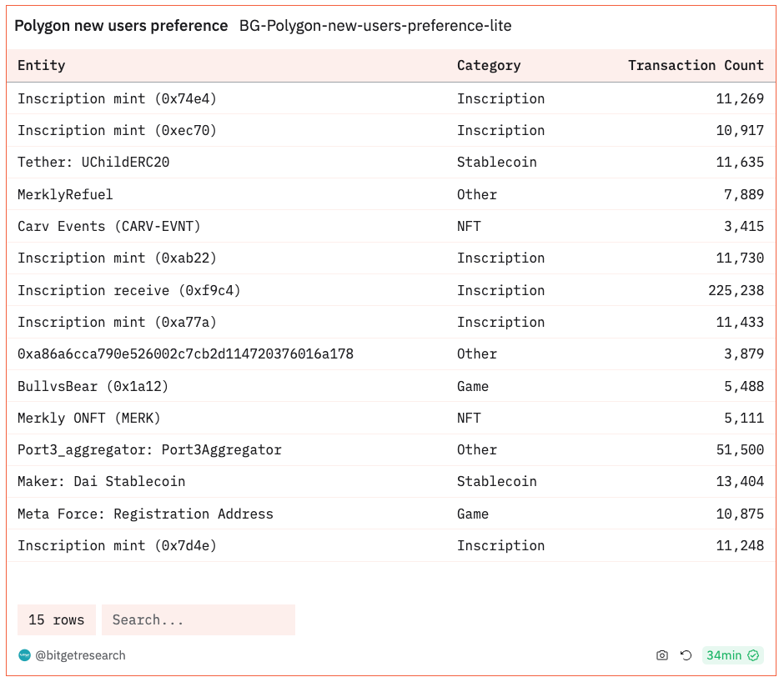The image size is (784, 682).
Task: Click the Maker: Dai Stablecoin entity
Action: tap(102, 482)
